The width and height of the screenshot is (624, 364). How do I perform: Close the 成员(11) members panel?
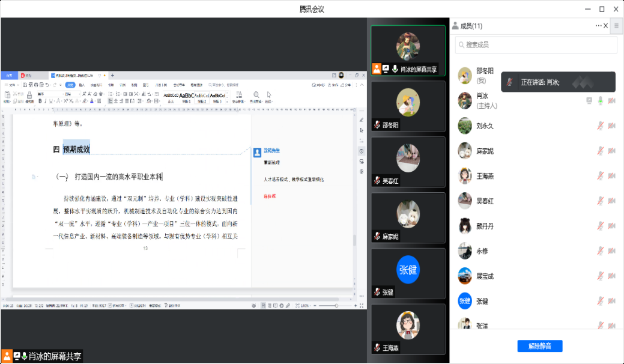(606, 26)
